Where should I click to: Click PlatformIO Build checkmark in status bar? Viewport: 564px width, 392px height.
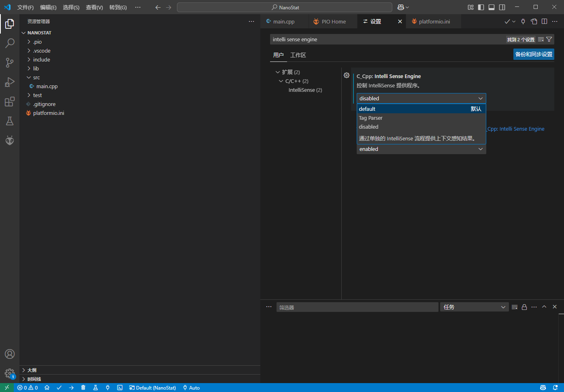point(59,388)
